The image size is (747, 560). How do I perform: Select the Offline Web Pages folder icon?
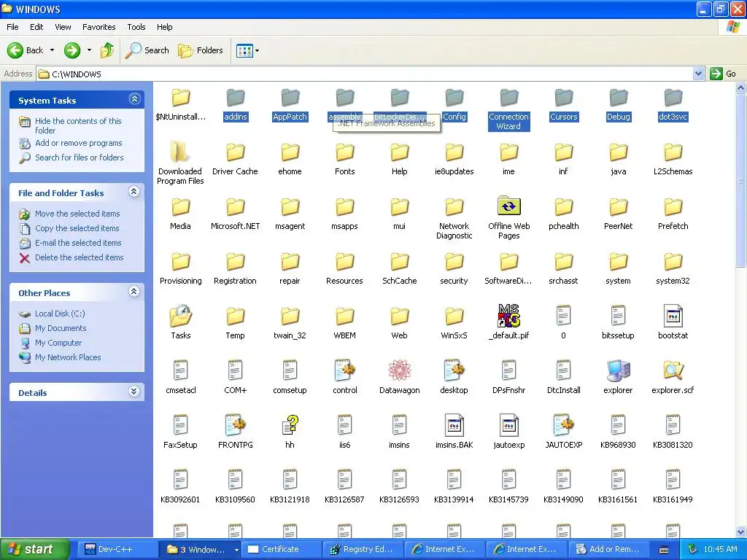click(x=508, y=206)
